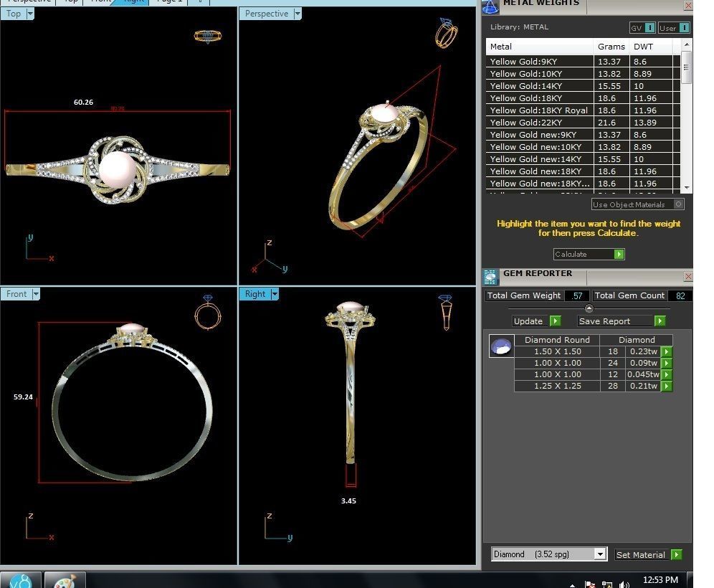714x588 pixels.
Task: Open the Diamond (3.52 spg) material dropdown
Action: 601,554
